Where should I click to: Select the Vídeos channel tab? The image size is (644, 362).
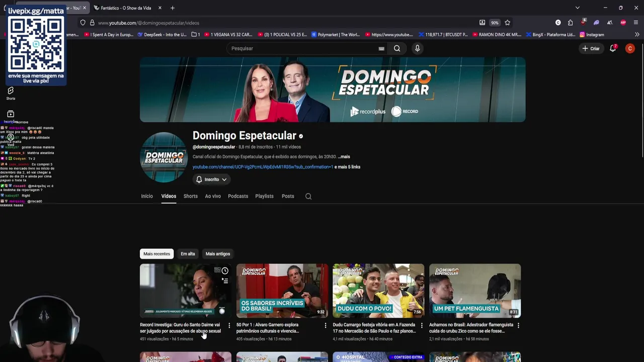point(169,196)
